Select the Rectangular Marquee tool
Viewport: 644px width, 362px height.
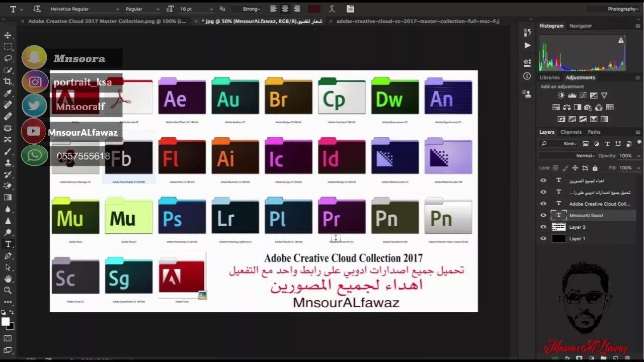tap(8, 47)
